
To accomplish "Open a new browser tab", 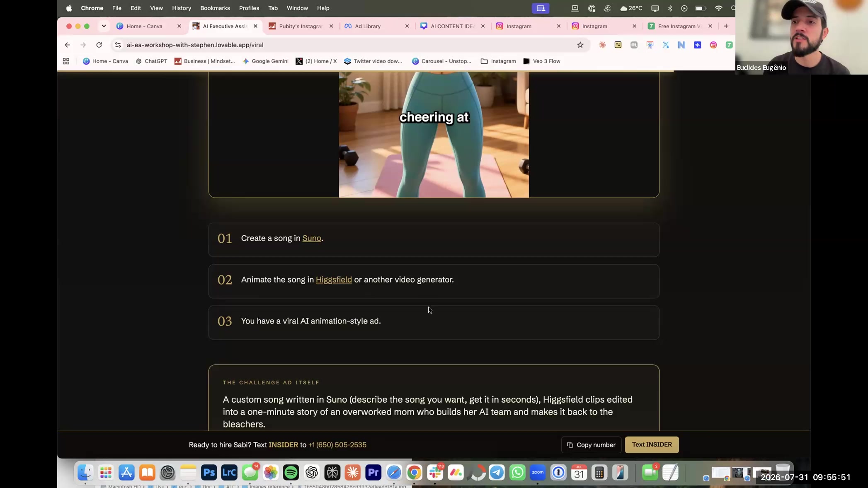I will pyautogui.click(x=726, y=26).
